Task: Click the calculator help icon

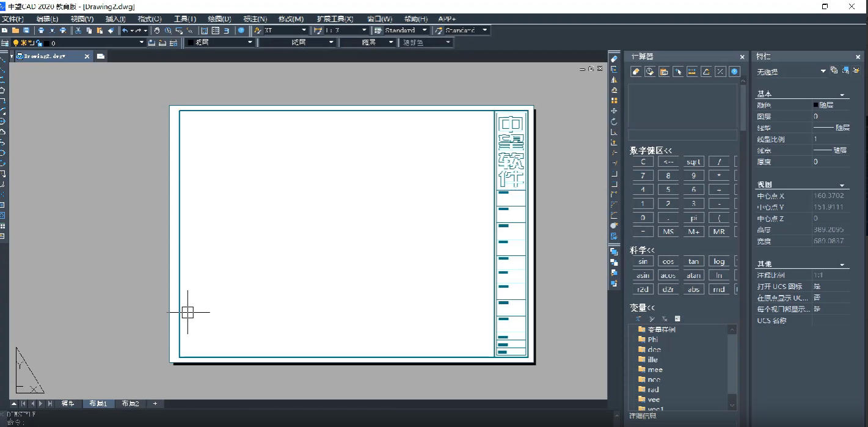Action: [x=735, y=72]
